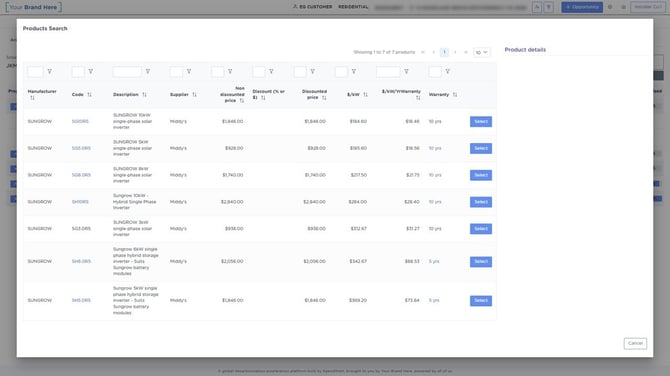Click the $73.84 per kW per year value
This screenshot has width=670, height=376.
[x=412, y=300]
